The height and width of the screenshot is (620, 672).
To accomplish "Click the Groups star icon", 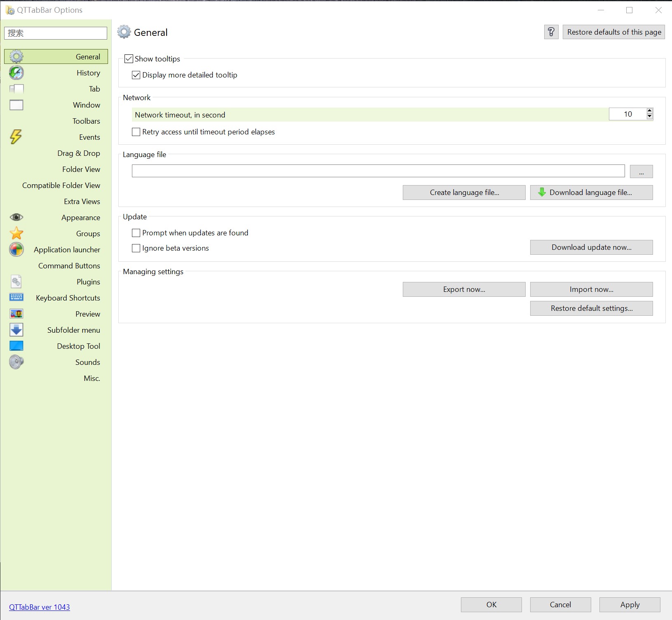I will pos(16,233).
